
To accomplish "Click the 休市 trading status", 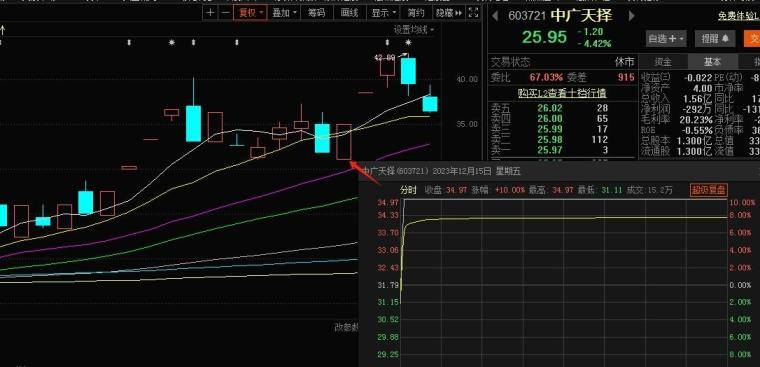I will click(624, 62).
